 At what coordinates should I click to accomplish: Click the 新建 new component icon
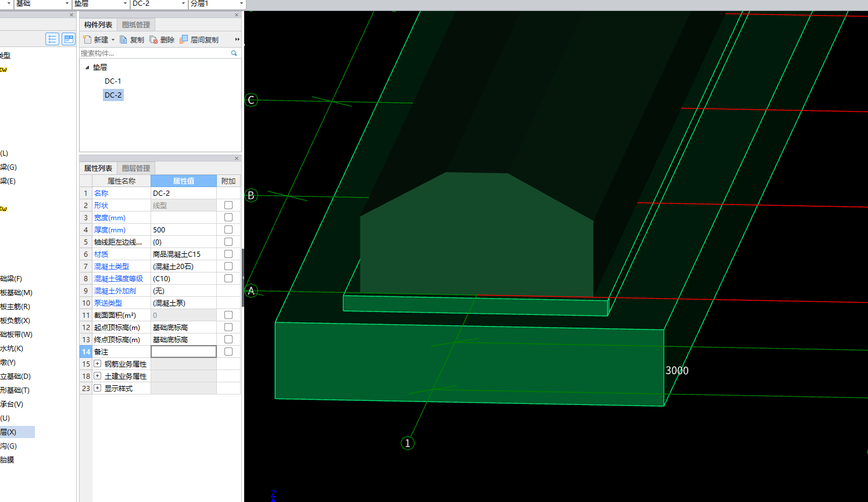click(x=87, y=40)
